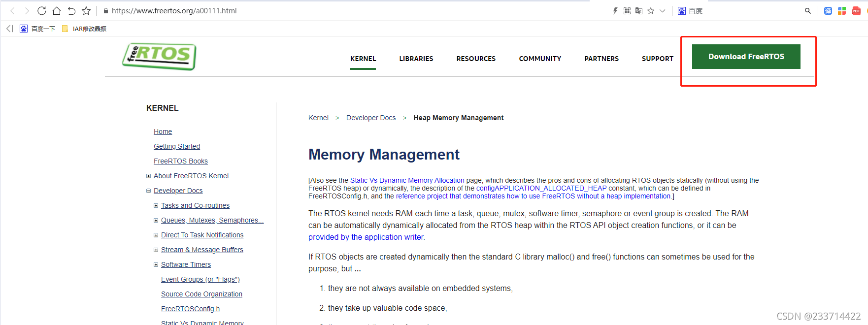The width and height of the screenshot is (868, 325).
Task: Click the Baidu paw search engine icon
Action: pos(682,11)
